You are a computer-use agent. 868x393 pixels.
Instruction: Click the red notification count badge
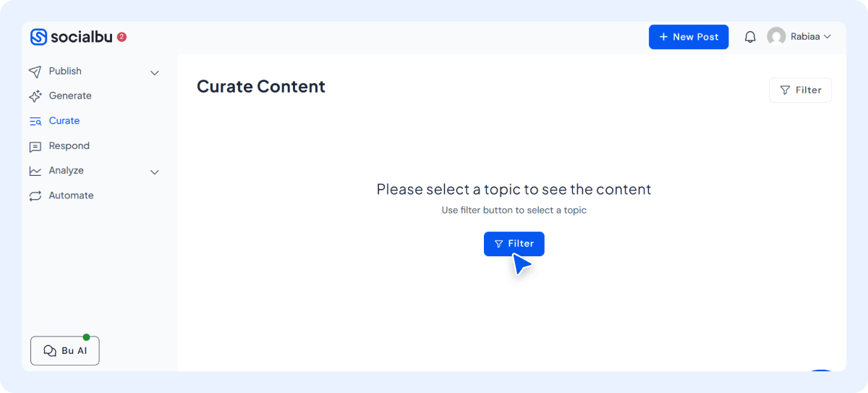pyautogui.click(x=122, y=37)
